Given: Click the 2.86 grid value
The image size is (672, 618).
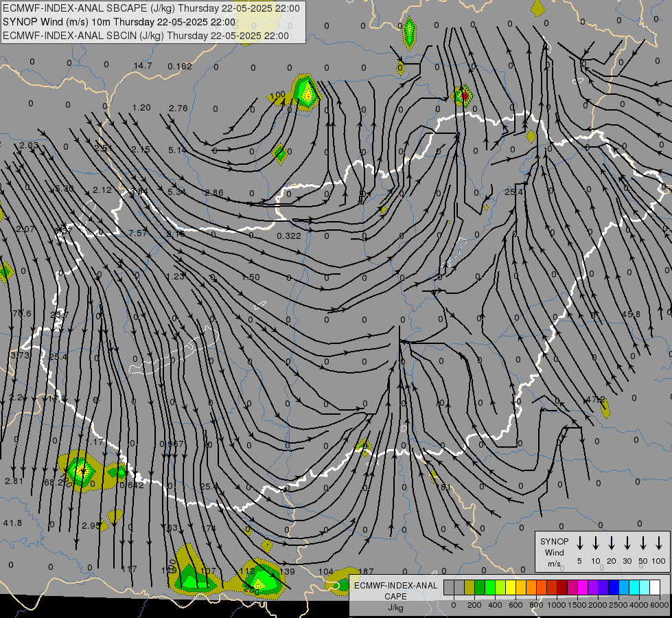Looking at the screenshot, I should click(214, 192).
